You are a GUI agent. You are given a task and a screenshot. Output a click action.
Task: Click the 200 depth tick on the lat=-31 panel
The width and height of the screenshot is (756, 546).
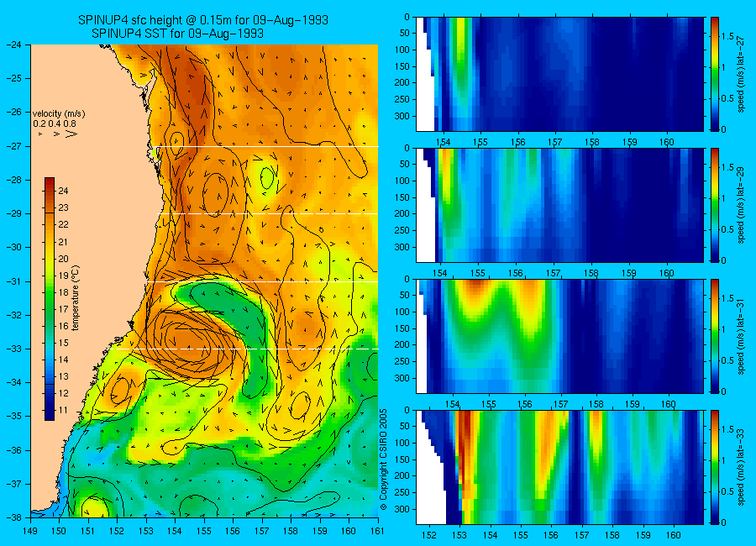[x=402, y=345]
